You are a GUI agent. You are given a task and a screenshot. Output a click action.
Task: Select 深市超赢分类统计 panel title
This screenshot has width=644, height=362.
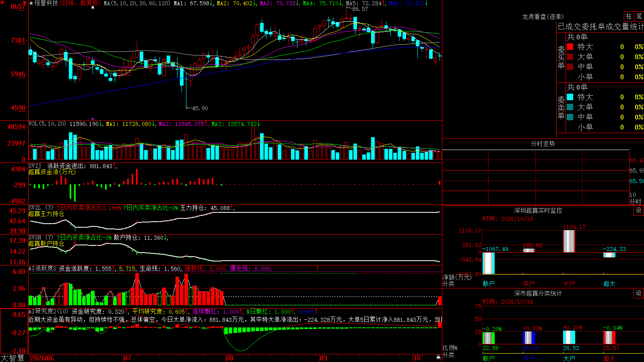(538, 293)
